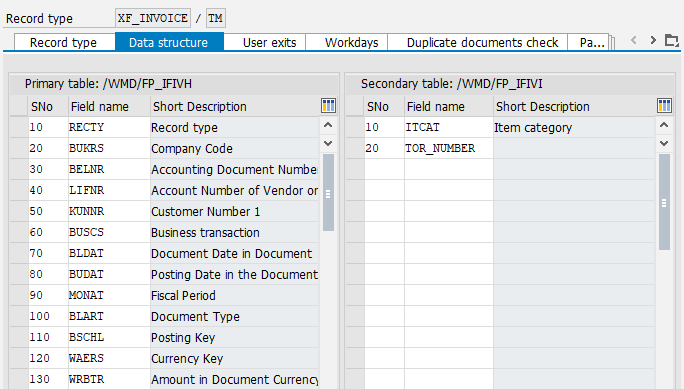Select the BUSCS field name cell
The image size is (684, 389).
pos(109,232)
